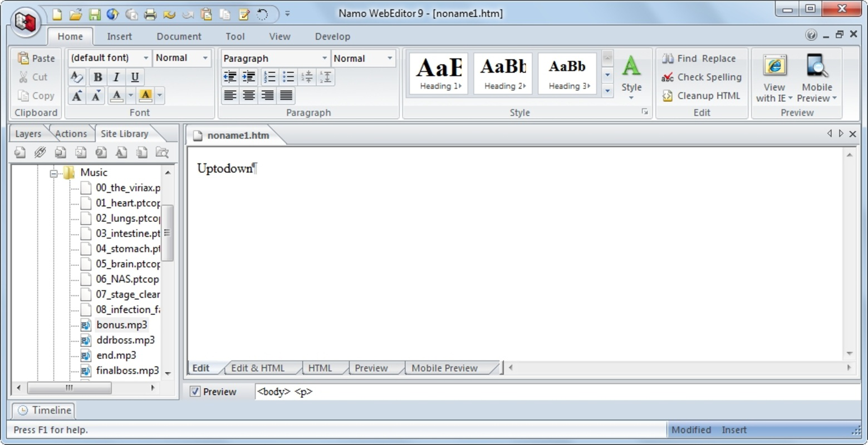Increase paragraph indent
This screenshot has width=868, height=445.
[249, 77]
